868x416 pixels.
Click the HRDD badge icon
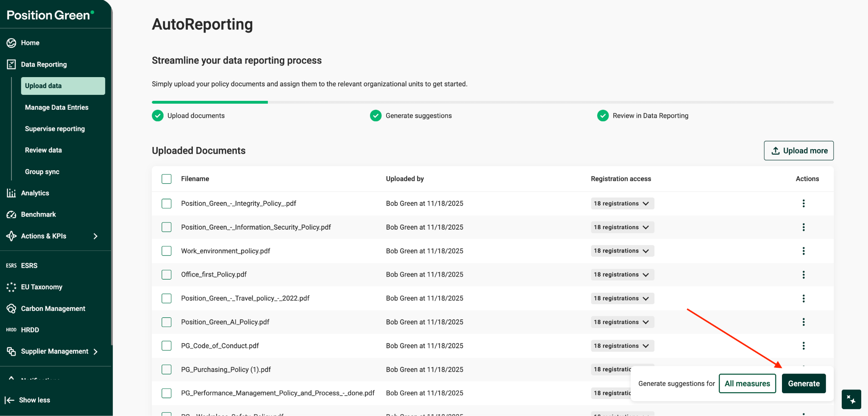(11, 330)
